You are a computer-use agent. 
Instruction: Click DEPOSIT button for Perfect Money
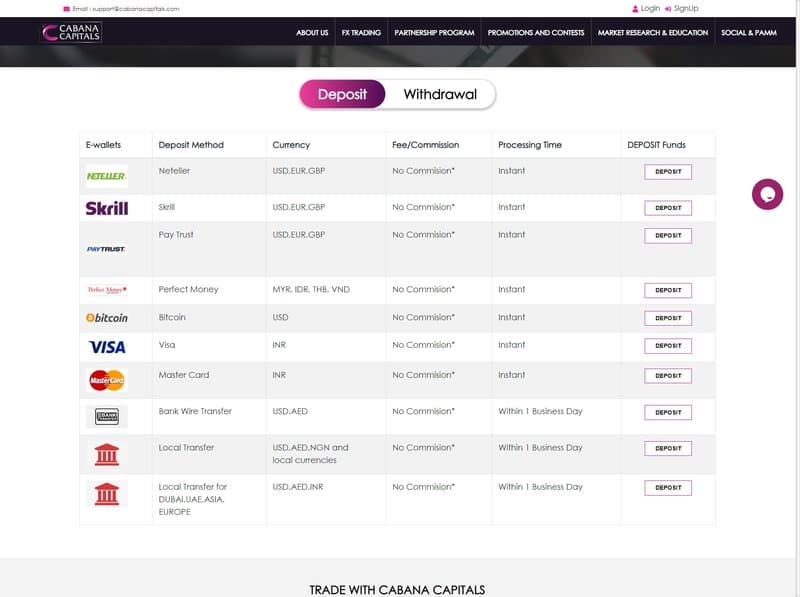(x=668, y=290)
